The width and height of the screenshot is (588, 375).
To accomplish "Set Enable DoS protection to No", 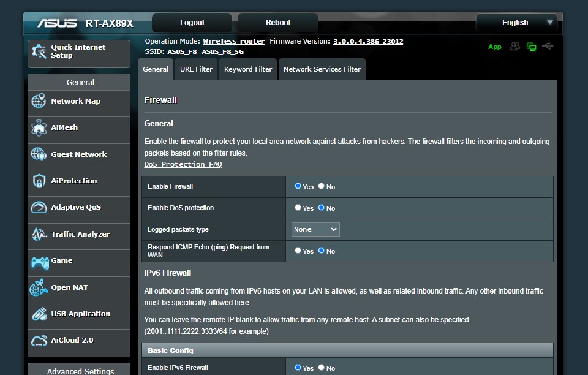I will pos(322,207).
